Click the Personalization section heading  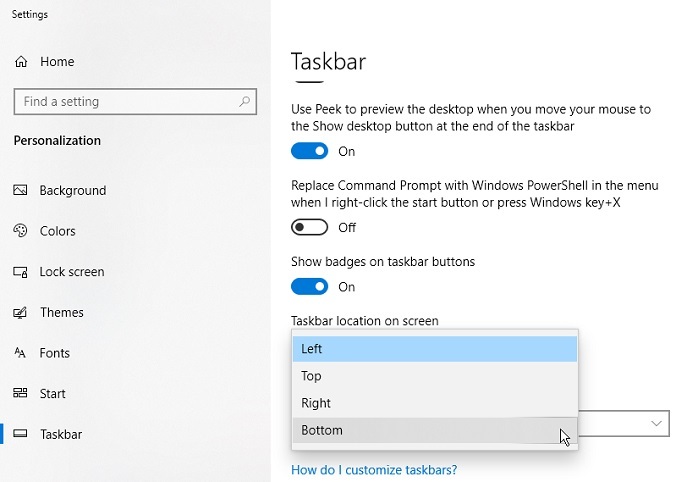(x=57, y=141)
